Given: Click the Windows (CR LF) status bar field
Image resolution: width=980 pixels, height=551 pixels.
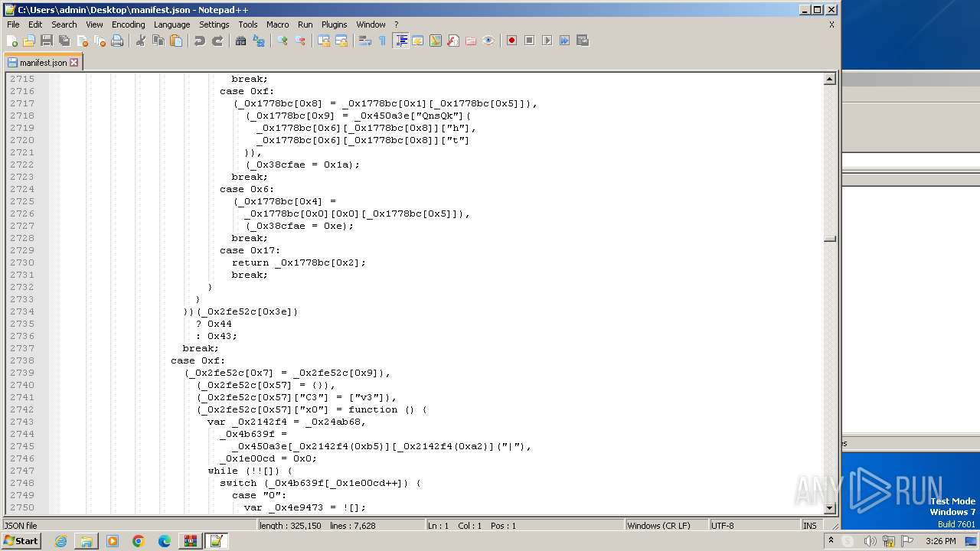Looking at the screenshot, I should (666, 526).
